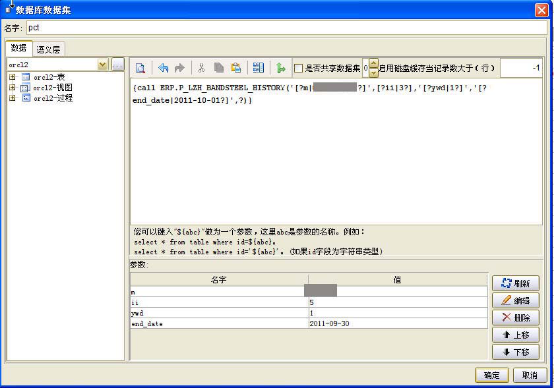Screen dimensions: 554x389
Task: Select the parameter row named end_date
Action: click(309, 323)
